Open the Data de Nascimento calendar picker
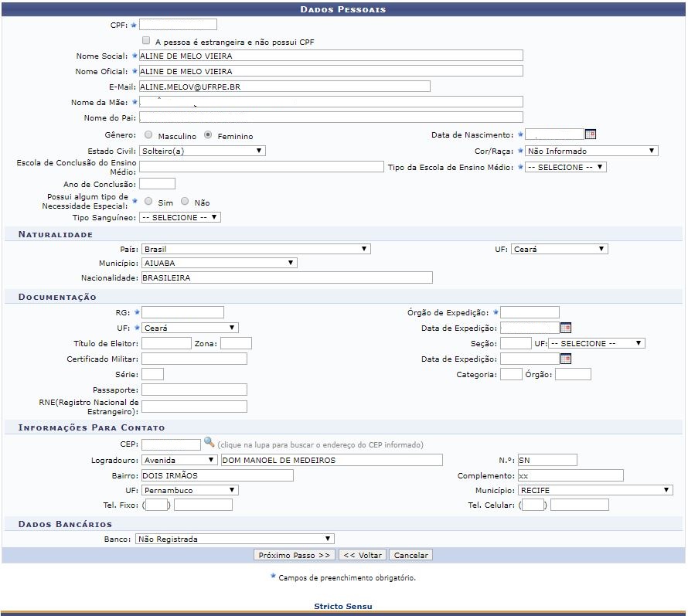Screen dimensions: 688x616 coord(591,134)
